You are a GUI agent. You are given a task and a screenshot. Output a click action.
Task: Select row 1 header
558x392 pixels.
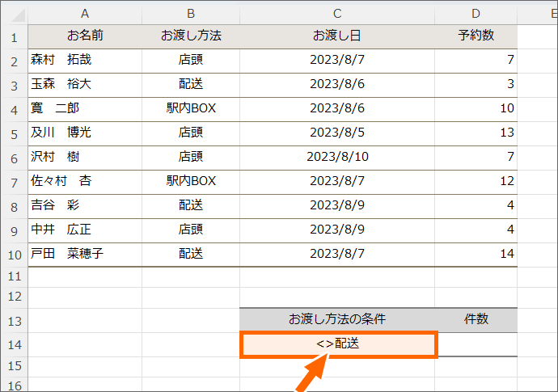coord(15,37)
